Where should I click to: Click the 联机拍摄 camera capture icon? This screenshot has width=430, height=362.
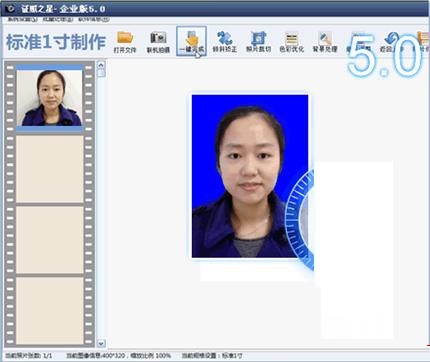[x=158, y=42]
